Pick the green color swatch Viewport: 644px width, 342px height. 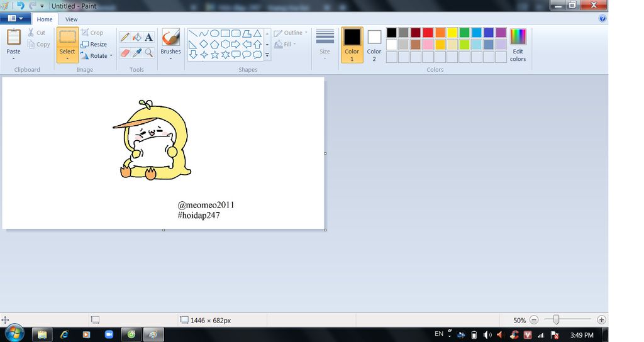pos(465,33)
